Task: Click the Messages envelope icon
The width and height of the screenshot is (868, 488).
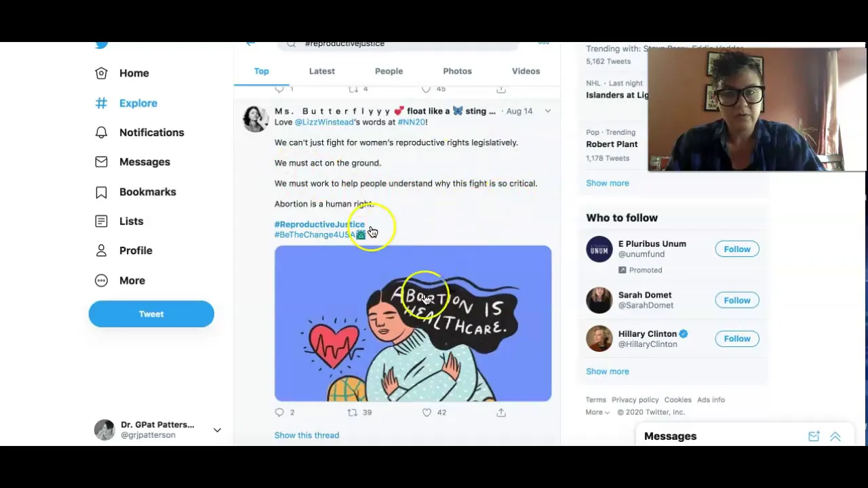Action: click(x=101, y=162)
